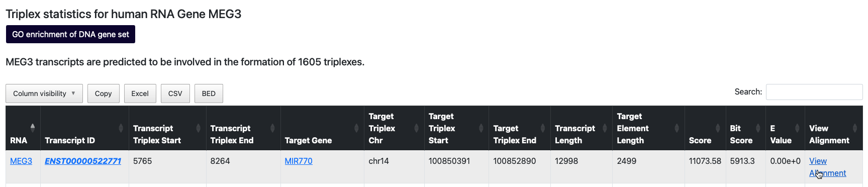Sort by Transcript Triplex Start arrows

coord(198,128)
